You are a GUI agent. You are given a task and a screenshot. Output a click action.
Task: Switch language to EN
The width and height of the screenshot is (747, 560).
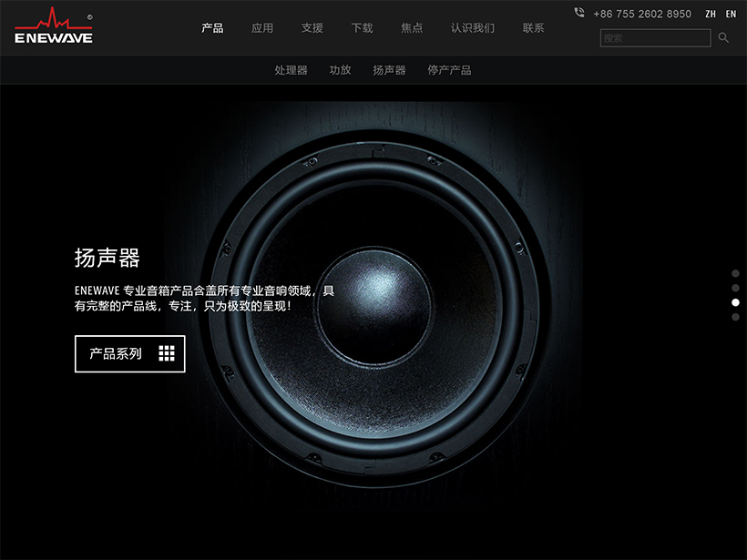(x=731, y=15)
